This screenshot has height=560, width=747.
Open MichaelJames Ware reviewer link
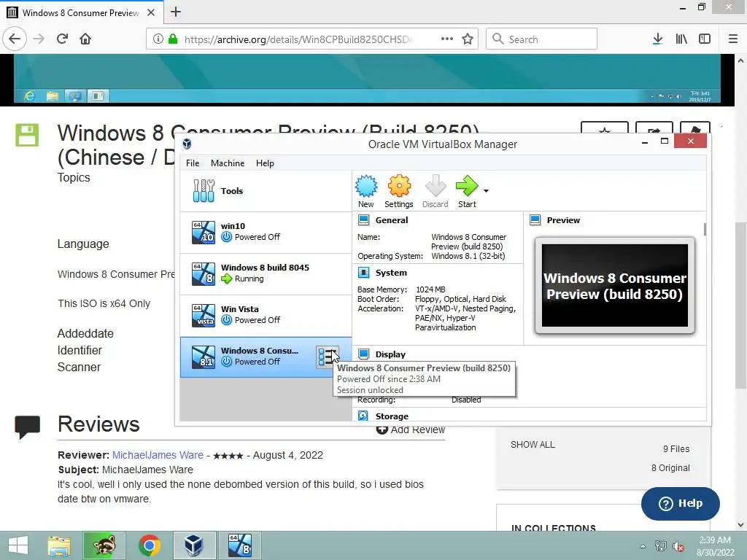(x=158, y=455)
